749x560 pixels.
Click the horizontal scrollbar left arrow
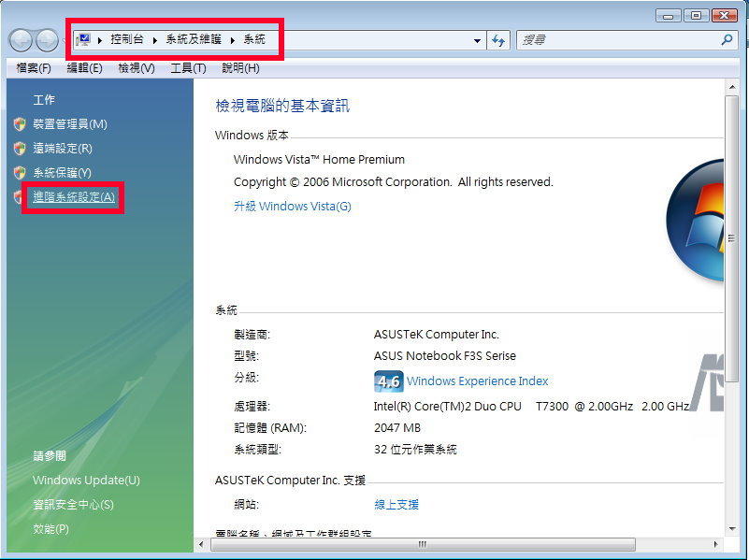tap(201, 544)
